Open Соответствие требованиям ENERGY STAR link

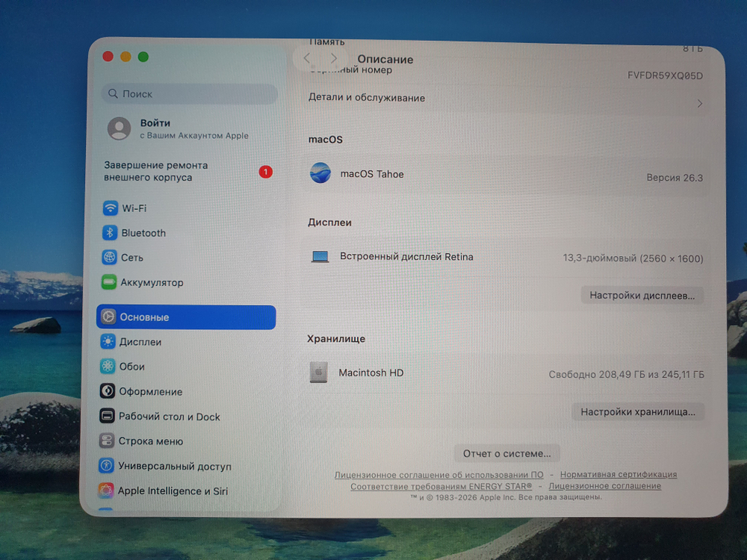coord(441,486)
